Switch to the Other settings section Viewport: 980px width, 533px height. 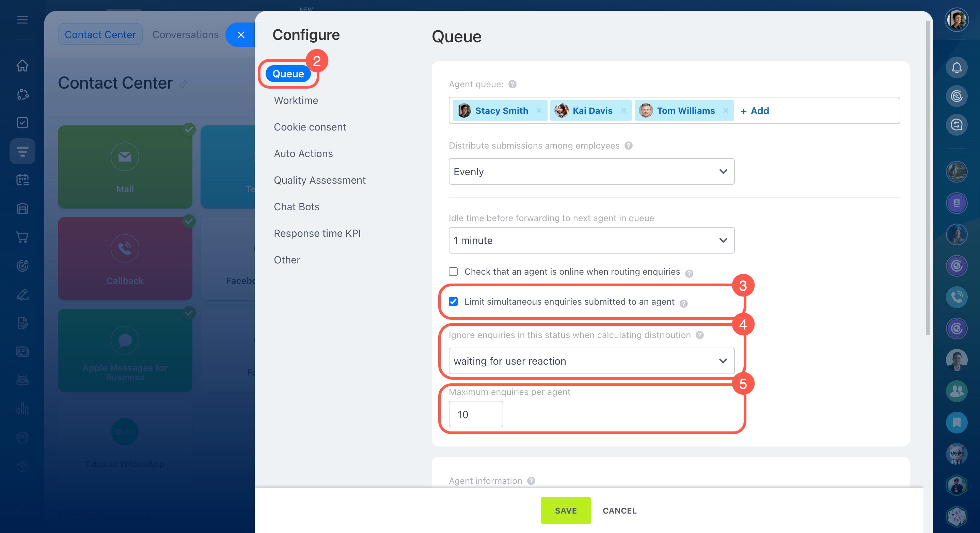[x=287, y=260]
